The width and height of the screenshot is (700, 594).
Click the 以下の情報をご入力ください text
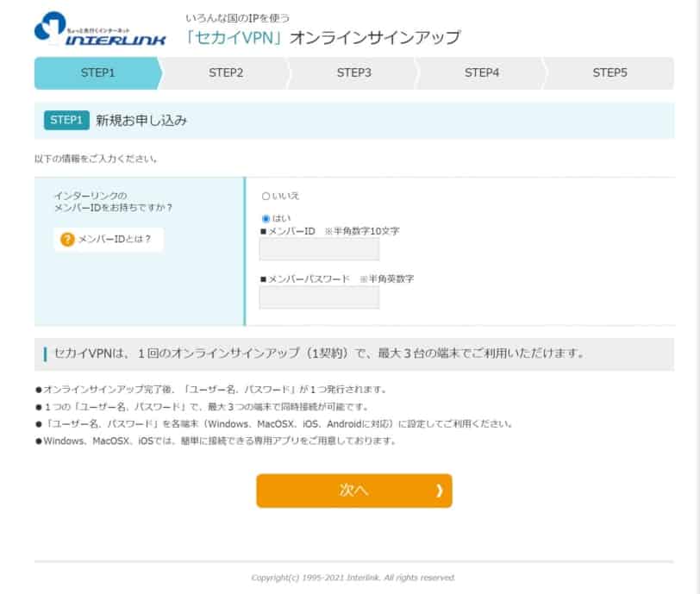pos(96,159)
